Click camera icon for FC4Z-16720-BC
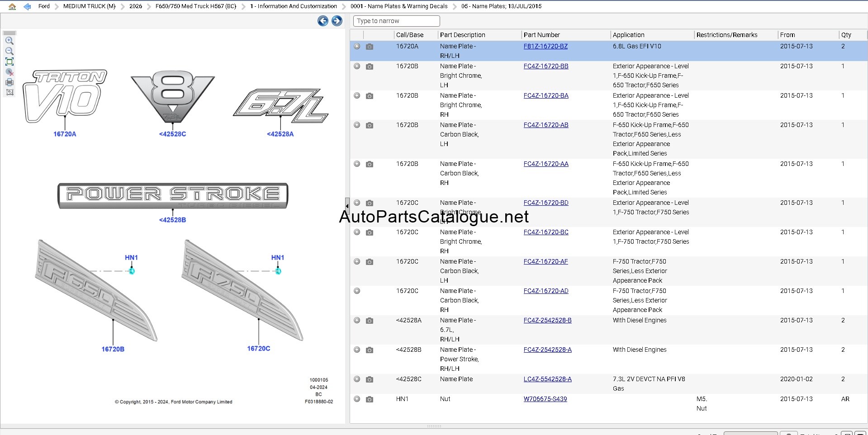Image resolution: width=868 pixels, height=435 pixels. coord(370,232)
